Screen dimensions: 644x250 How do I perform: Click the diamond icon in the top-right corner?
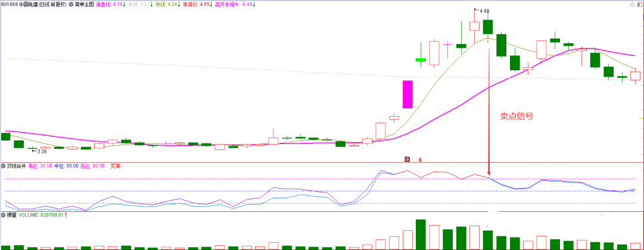point(633,5)
